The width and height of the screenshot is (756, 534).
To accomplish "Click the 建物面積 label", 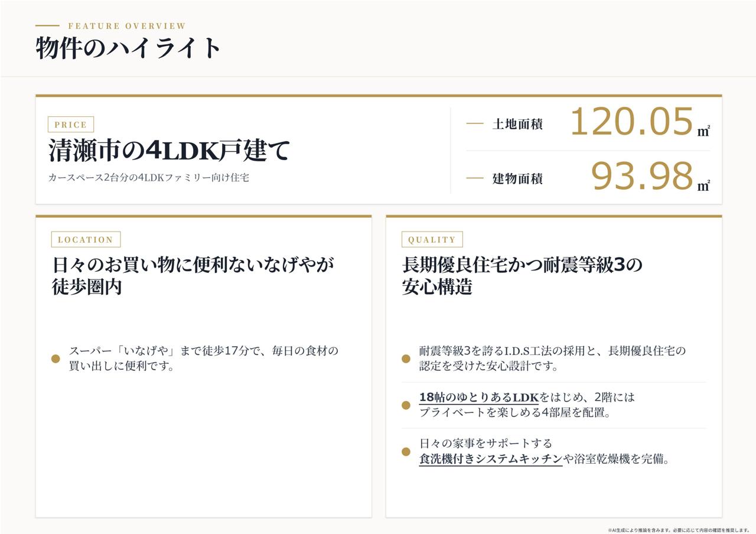I will pos(517,178).
